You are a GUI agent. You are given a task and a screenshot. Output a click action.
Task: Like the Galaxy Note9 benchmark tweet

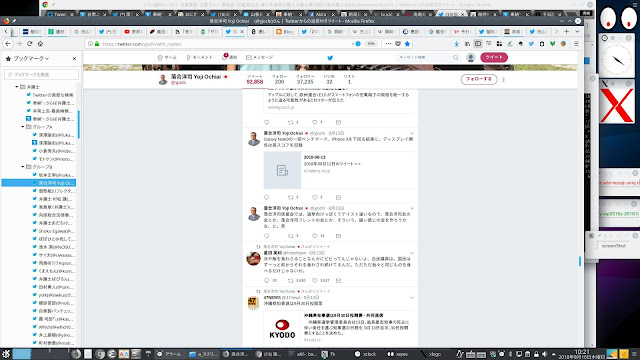click(x=315, y=197)
